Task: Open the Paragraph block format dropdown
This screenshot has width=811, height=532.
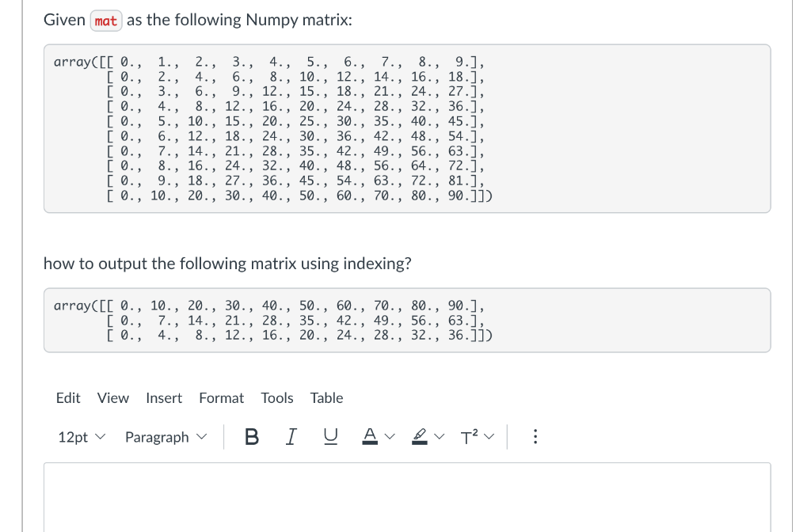Action: point(166,437)
